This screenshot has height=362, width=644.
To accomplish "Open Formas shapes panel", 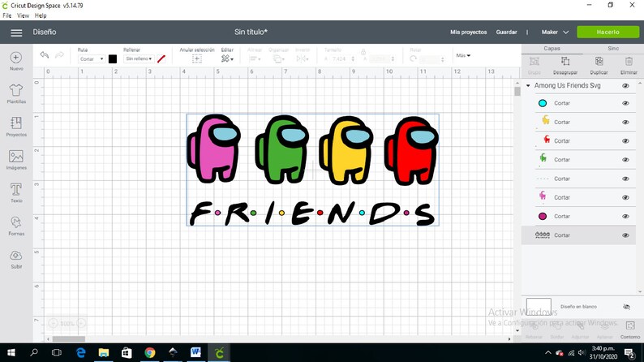I will pyautogui.click(x=16, y=226).
